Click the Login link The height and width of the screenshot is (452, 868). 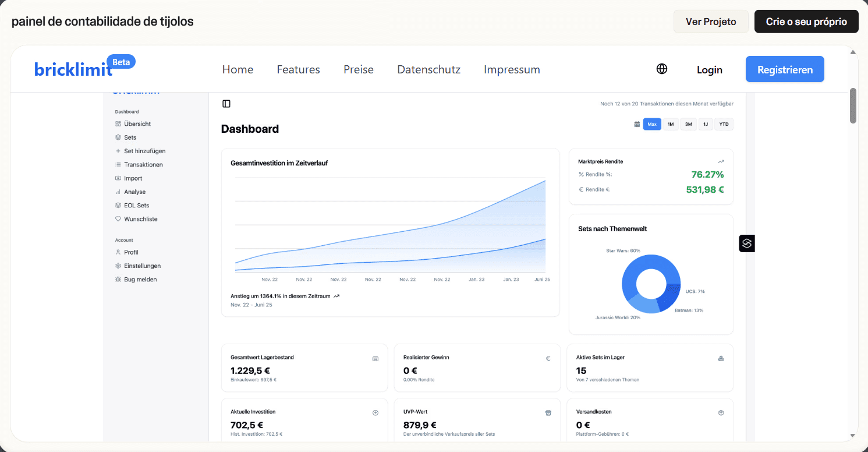tap(710, 70)
